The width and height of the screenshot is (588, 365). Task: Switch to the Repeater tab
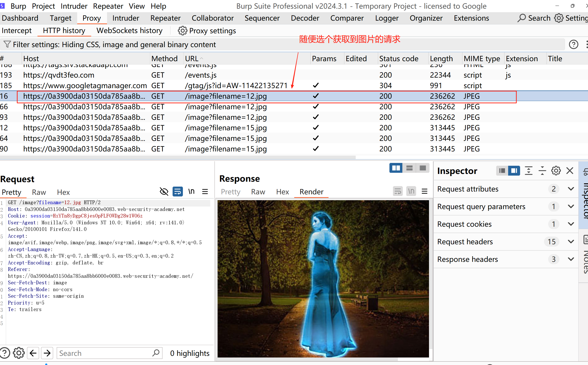tap(165, 18)
